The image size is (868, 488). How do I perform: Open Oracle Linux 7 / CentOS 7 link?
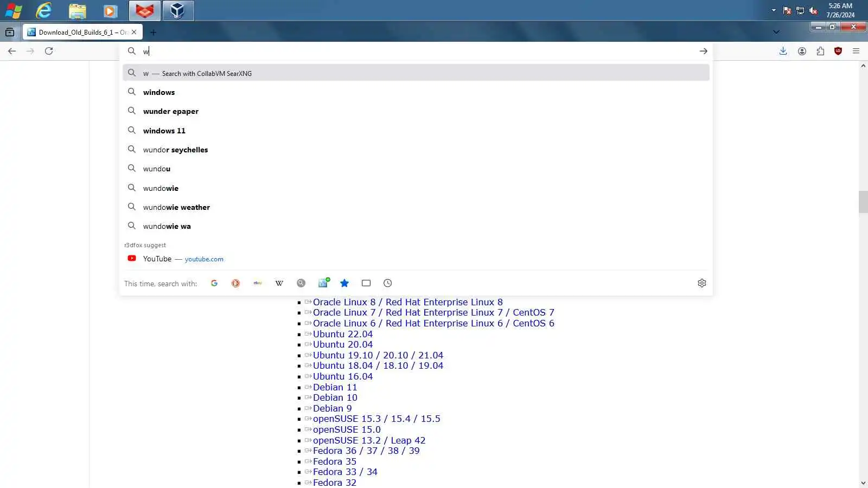tap(433, 312)
